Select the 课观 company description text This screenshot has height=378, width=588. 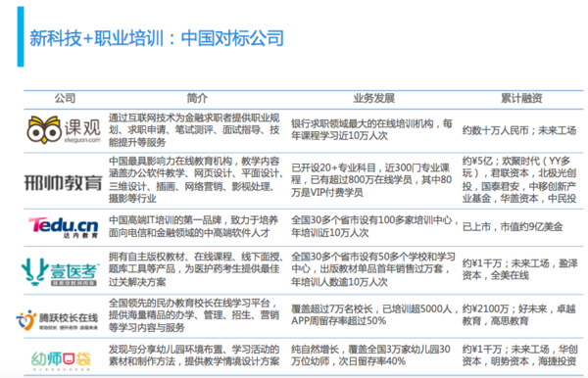pos(194,130)
